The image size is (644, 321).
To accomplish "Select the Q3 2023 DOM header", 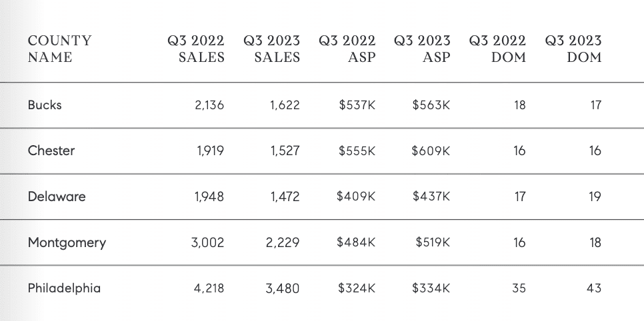I will click(x=573, y=49).
